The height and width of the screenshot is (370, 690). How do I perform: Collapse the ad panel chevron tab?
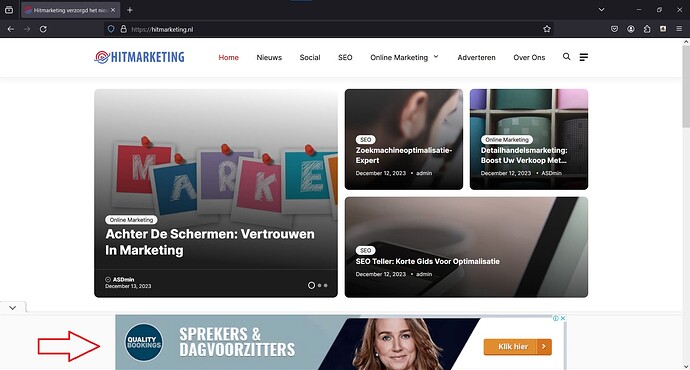tap(13, 308)
